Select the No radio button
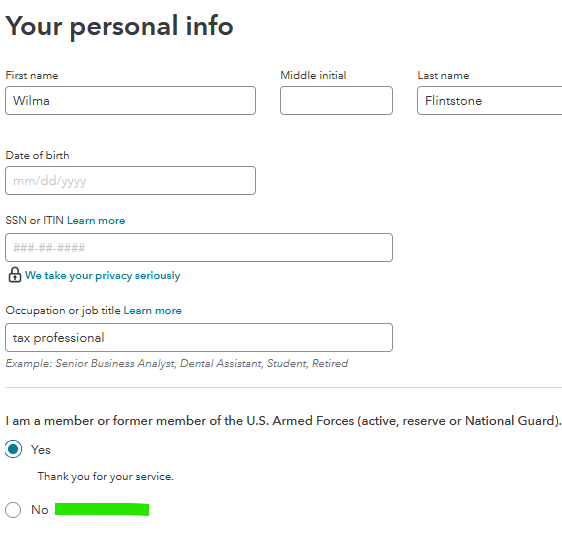Viewport: 562px width, 533px height. coord(13,509)
